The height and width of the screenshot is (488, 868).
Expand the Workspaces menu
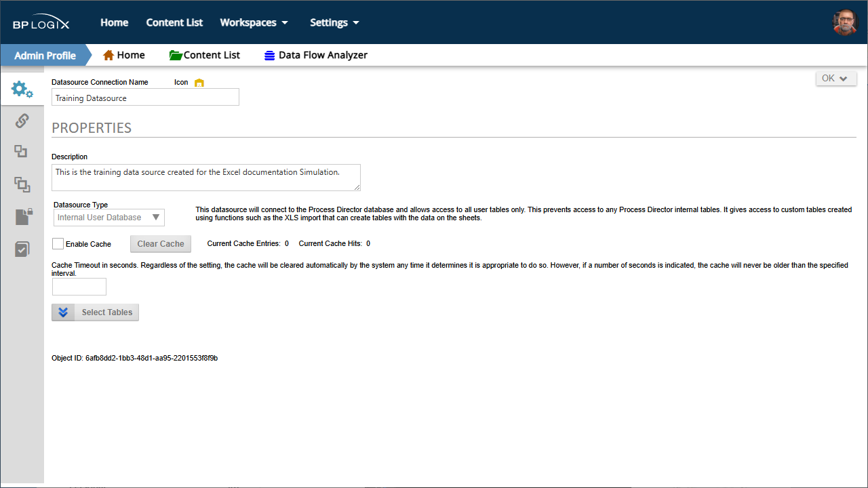click(254, 22)
